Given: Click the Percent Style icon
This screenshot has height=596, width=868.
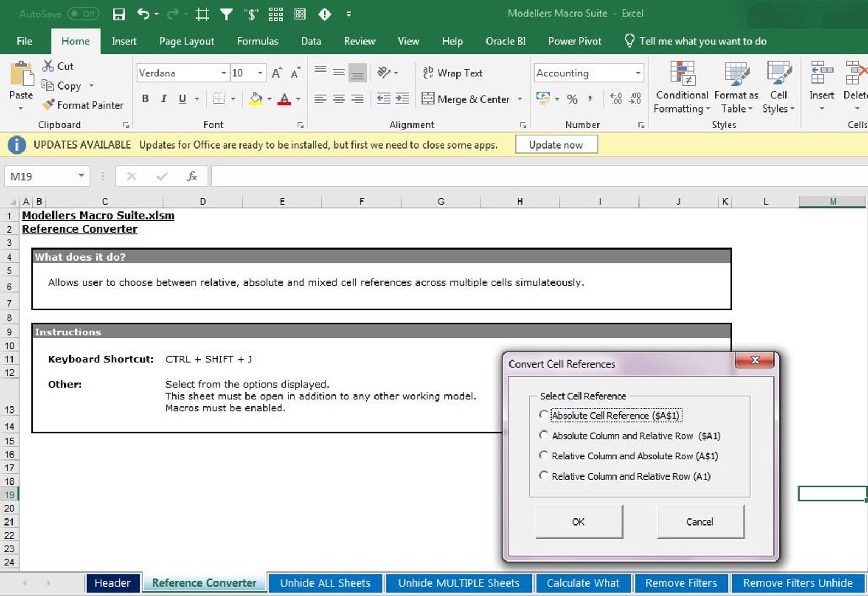Looking at the screenshot, I should 572,99.
